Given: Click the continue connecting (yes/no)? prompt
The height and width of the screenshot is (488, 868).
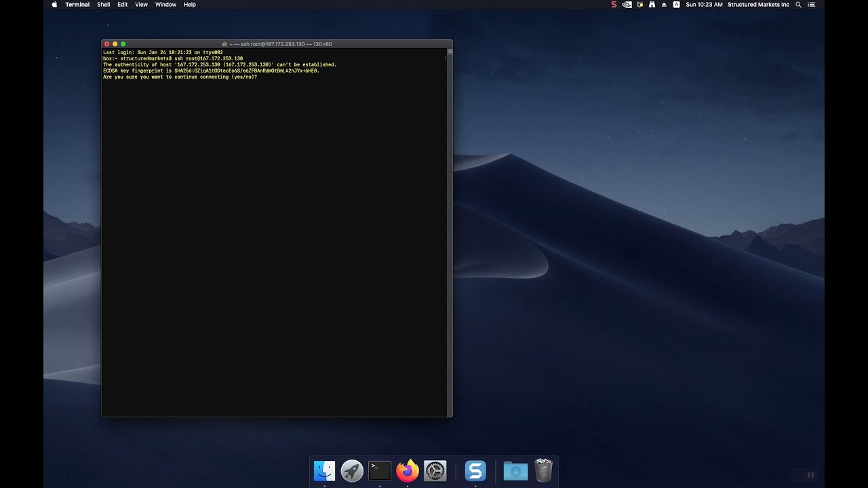Looking at the screenshot, I should point(180,77).
